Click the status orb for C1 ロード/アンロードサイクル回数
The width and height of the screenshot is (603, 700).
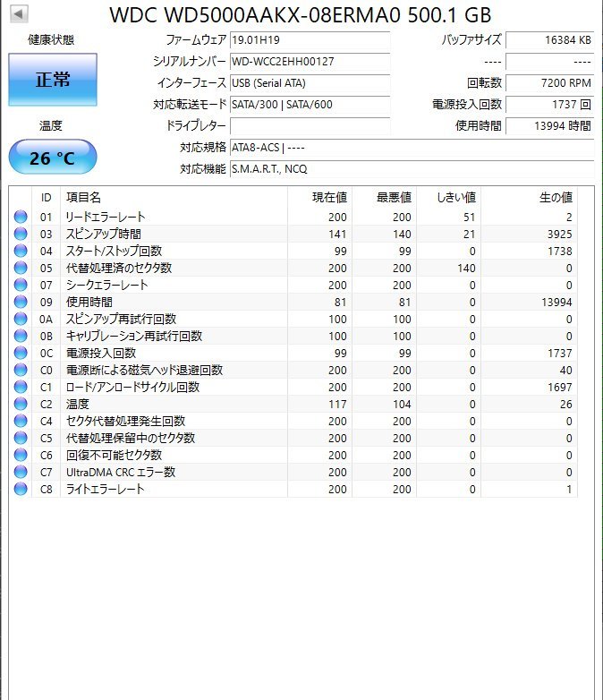click(21, 387)
